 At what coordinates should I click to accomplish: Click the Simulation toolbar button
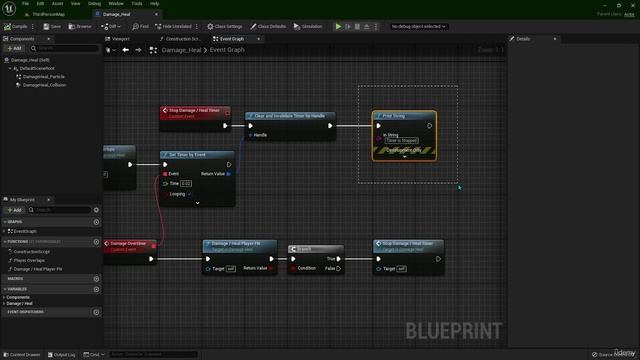308,27
